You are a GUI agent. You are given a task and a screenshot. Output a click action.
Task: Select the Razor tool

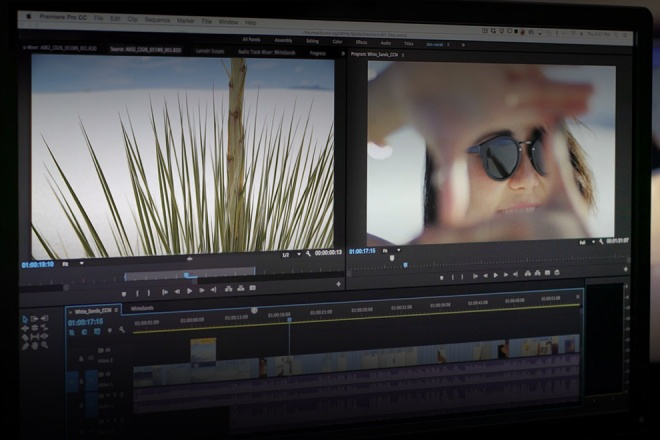click(25, 337)
